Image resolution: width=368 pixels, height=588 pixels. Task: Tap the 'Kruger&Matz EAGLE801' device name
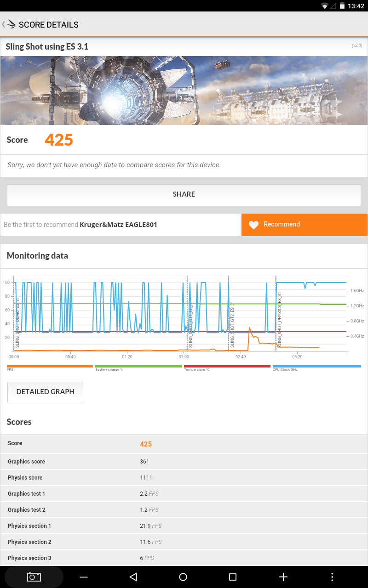[119, 225]
